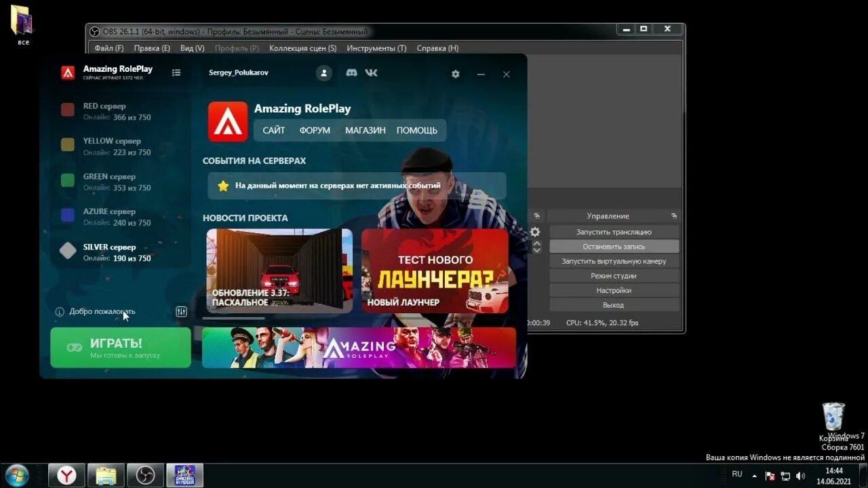Click the tray network icon
Image resolution: width=868 pixels, height=488 pixels.
[x=785, y=476]
